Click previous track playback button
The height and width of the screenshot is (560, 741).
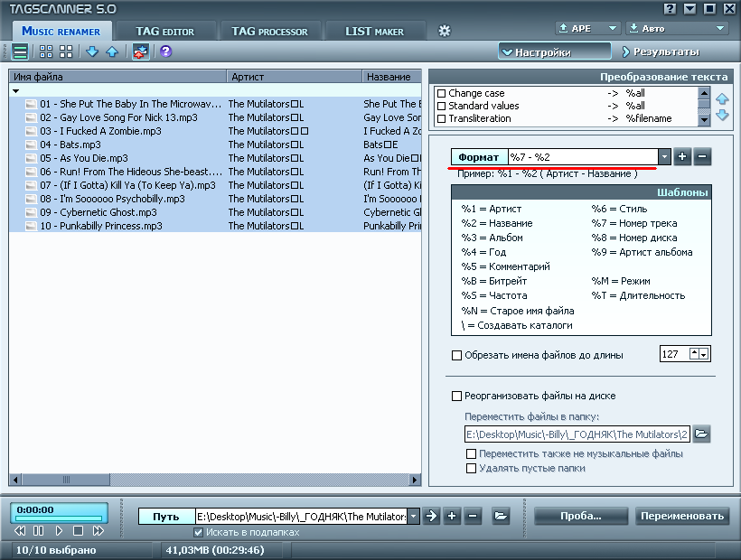[x=20, y=531]
